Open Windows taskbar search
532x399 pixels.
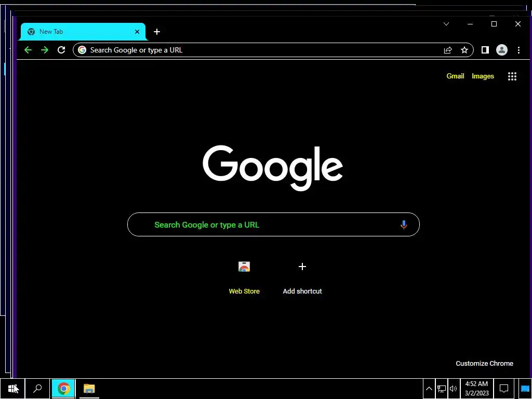click(37, 389)
